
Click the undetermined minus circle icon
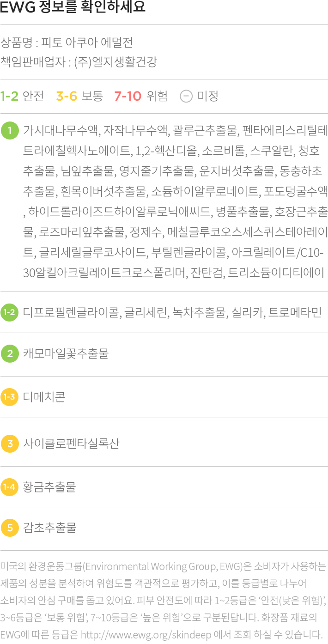pos(186,96)
